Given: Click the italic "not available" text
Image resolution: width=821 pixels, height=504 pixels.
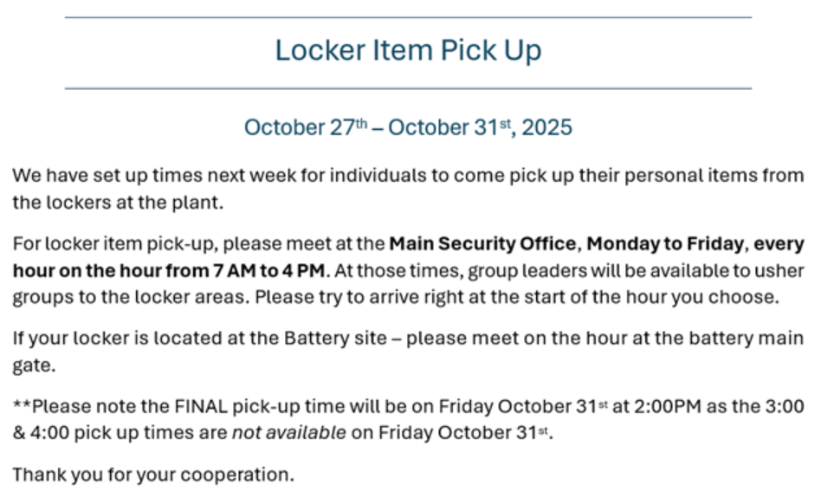Looking at the screenshot, I should (x=287, y=433).
